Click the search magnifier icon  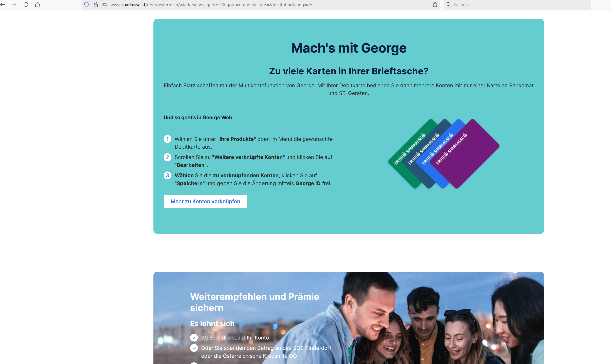coord(449,5)
